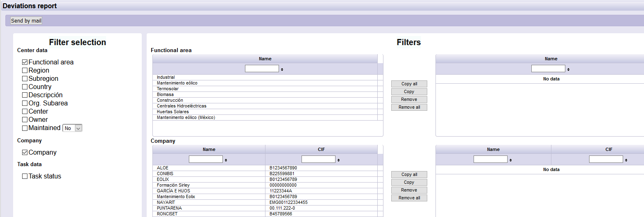The width and height of the screenshot is (644, 217).
Task: Click sort icon beside Company selected Name filter
Action: coord(510,160)
